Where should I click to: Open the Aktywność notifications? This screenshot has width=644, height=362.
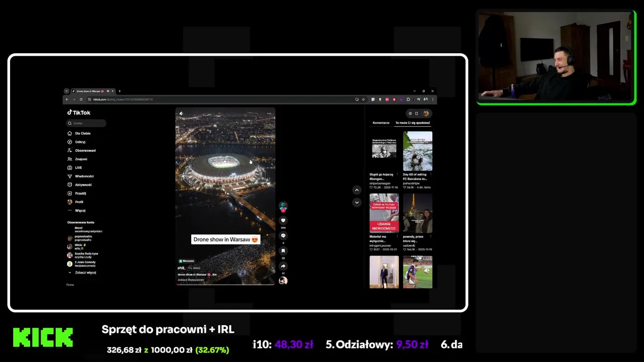click(79, 185)
